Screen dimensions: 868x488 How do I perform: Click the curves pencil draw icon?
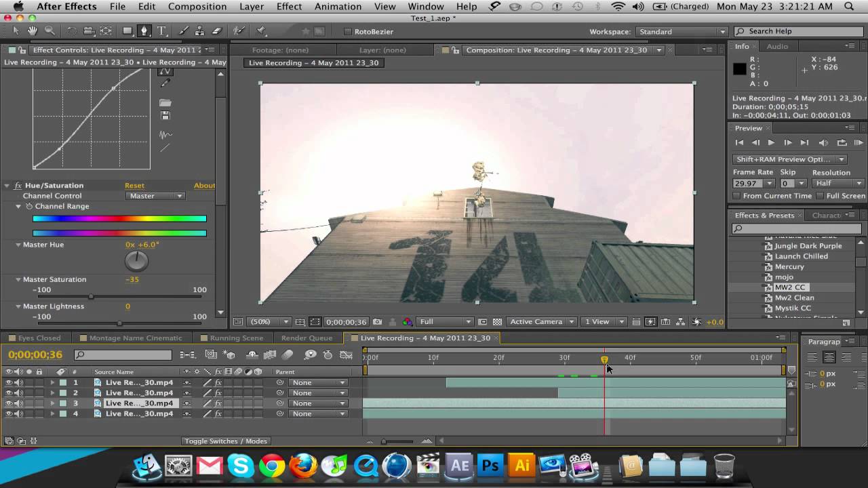coord(165,83)
